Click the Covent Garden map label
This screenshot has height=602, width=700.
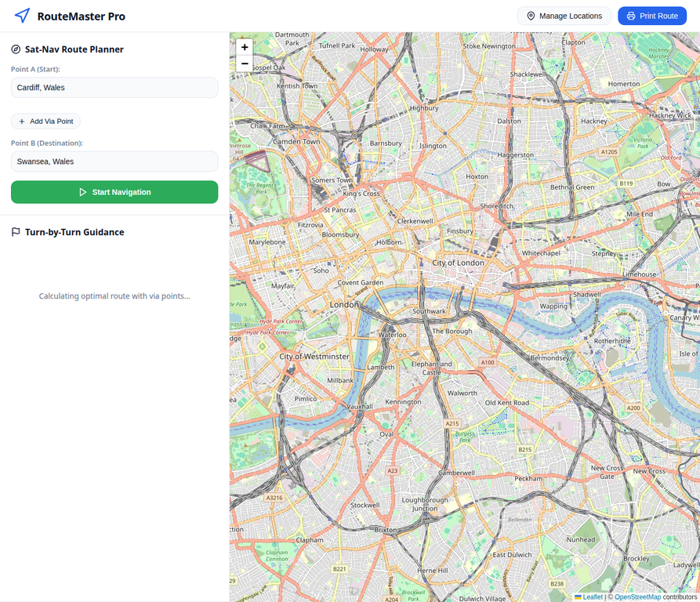[361, 282]
